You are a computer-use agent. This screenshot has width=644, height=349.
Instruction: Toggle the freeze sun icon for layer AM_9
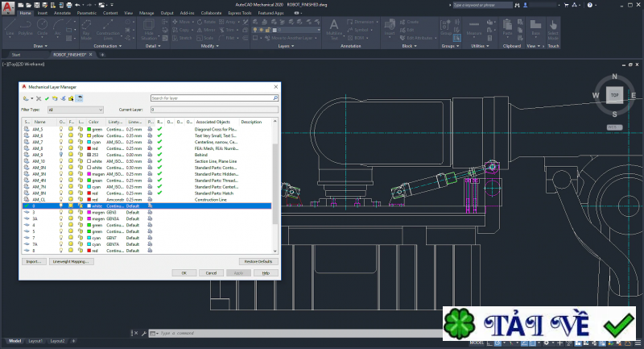[x=71, y=154]
